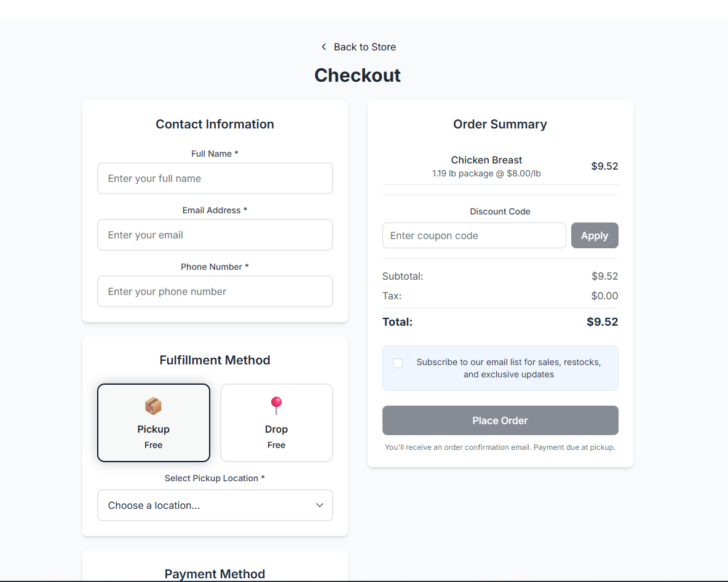The image size is (728, 582).
Task: Click the Chicken Breast item in Order Summary
Action: [x=486, y=160]
